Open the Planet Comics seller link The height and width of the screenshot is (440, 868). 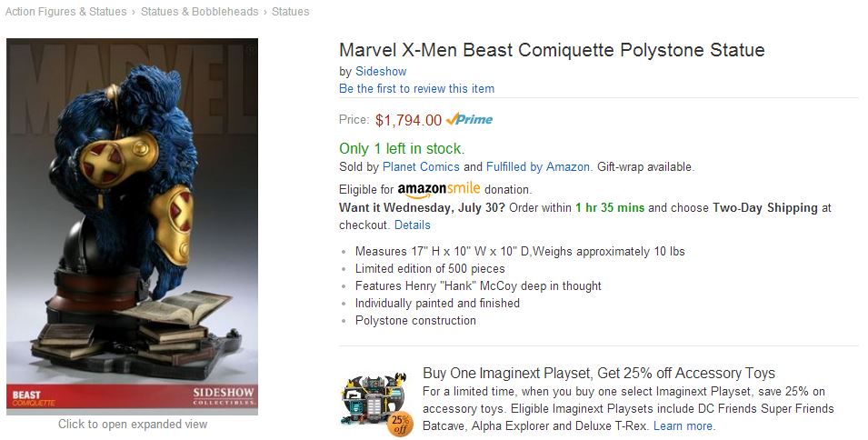pos(421,167)
